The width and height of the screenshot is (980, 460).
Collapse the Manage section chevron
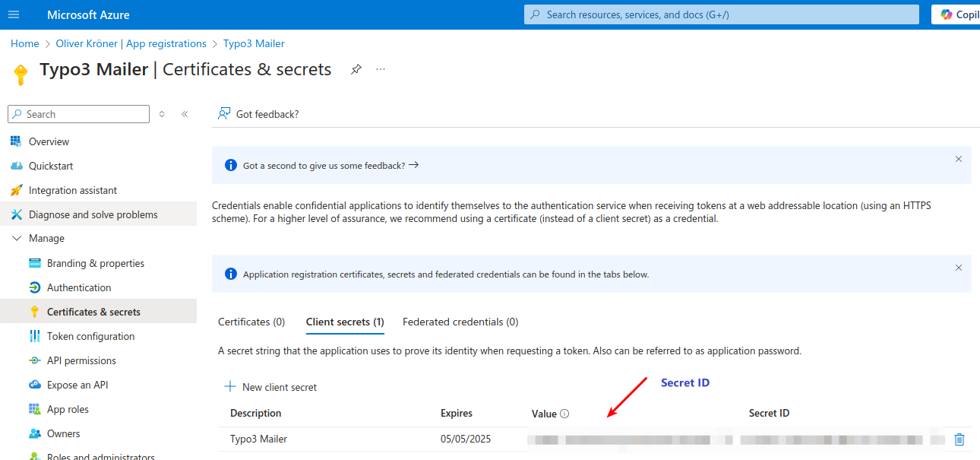pos(17,238)
